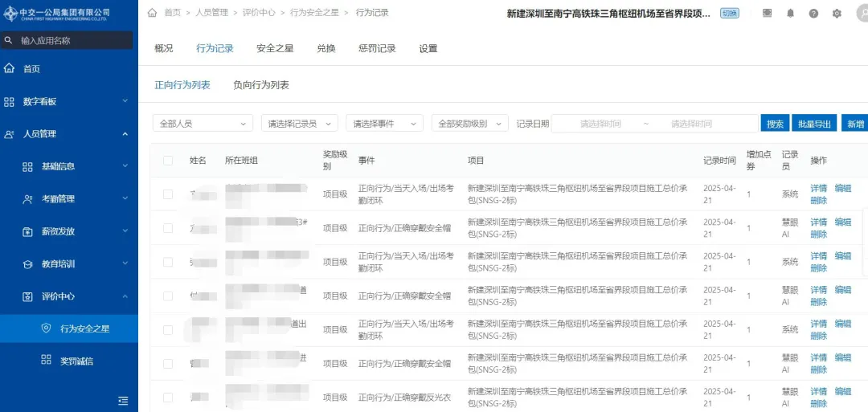Screen dimensions: 868x412
Task: Open the 全部人员 dropdown
Action: 203,124
